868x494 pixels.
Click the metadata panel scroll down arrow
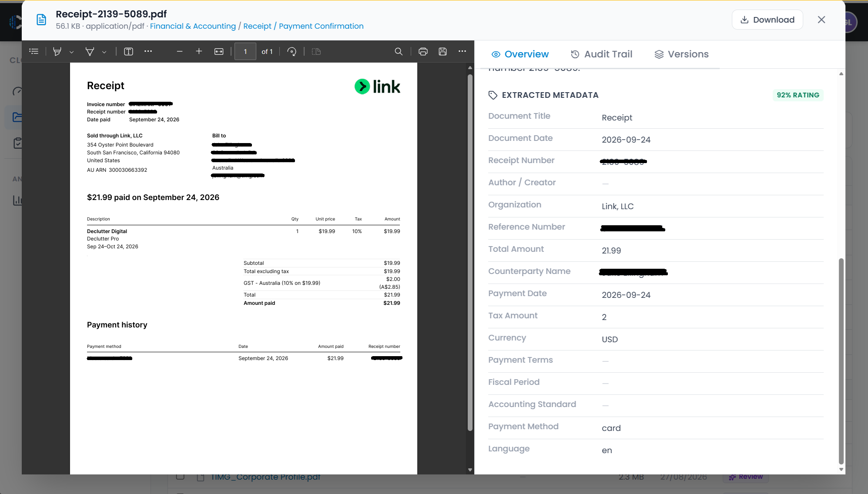pyautogui.click(x=841, y=470)
